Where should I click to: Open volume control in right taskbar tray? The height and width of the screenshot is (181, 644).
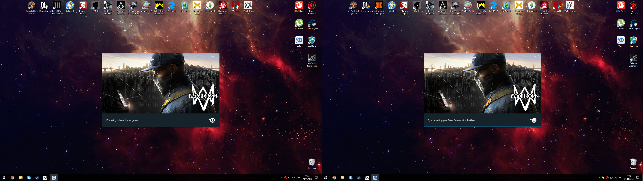[x=615, y=178]
